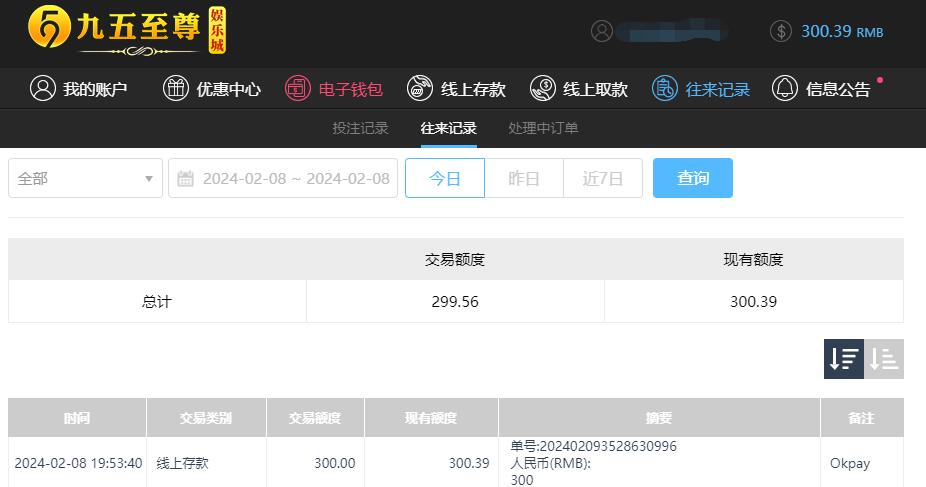Open 线上存款 deposit icon

420,89
